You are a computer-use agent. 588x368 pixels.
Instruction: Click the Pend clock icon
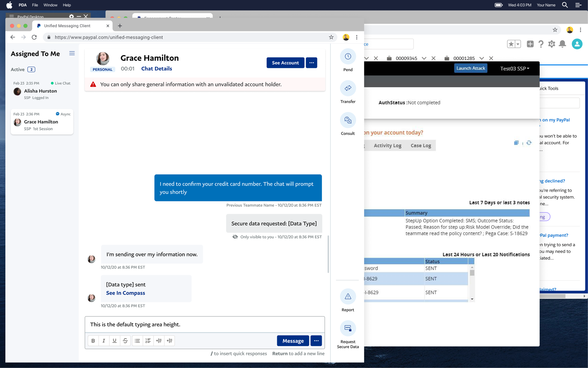348,57
